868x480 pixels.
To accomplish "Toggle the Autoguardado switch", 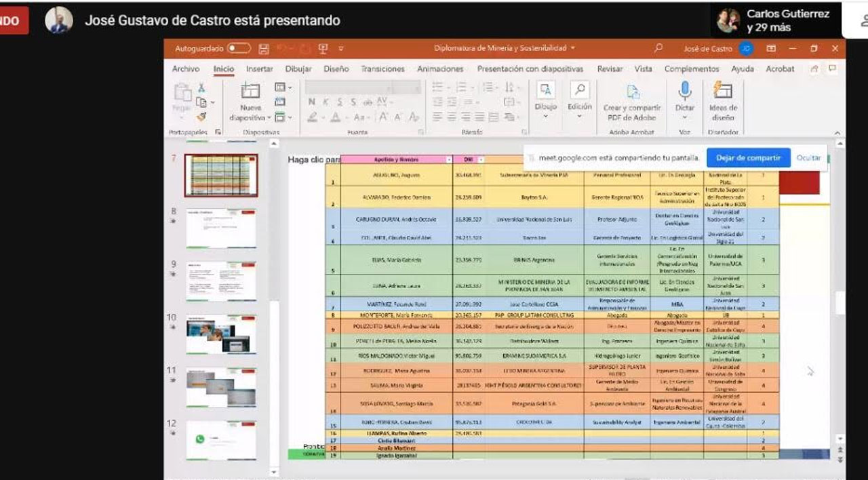I will 239,49.
